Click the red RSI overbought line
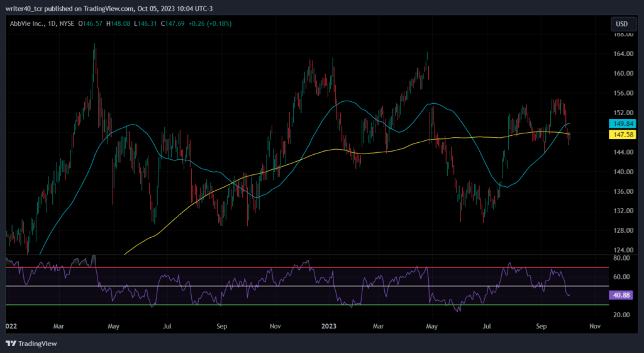Screen dimensions: 644x353 coord(307,267)
